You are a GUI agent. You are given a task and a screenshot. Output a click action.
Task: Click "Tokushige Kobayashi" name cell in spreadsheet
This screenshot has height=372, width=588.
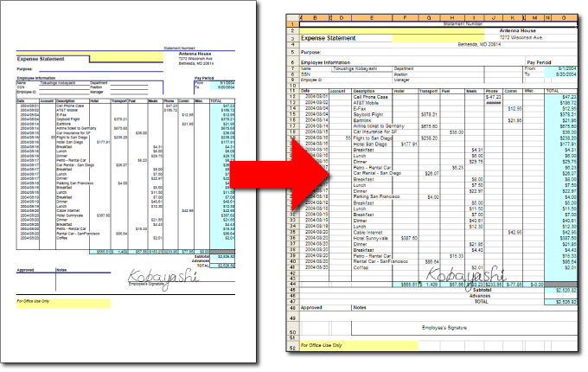[x=355, y=68]
